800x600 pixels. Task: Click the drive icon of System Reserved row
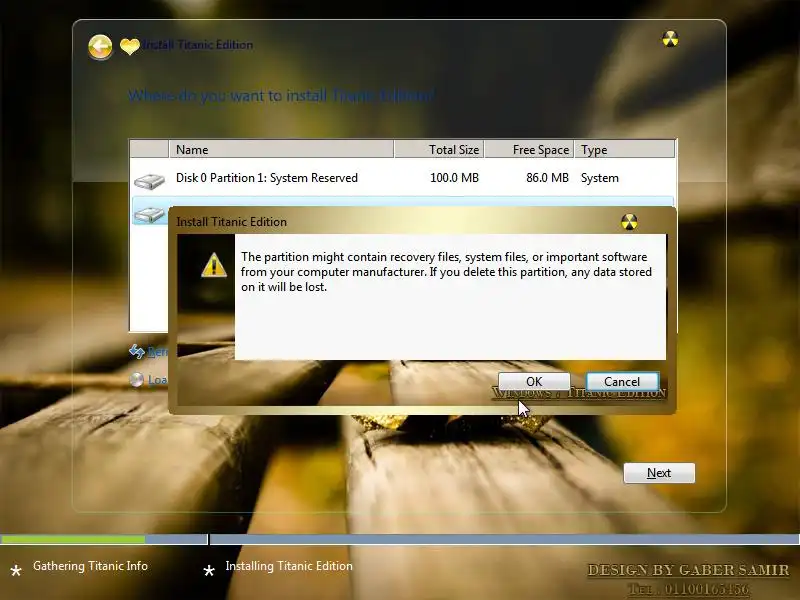click(x=149, y=181)
